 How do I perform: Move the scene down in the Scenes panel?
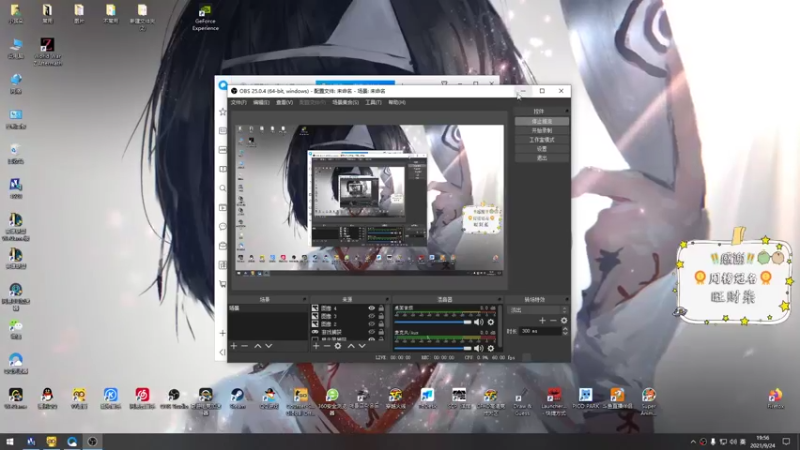(x=269, y=346)
